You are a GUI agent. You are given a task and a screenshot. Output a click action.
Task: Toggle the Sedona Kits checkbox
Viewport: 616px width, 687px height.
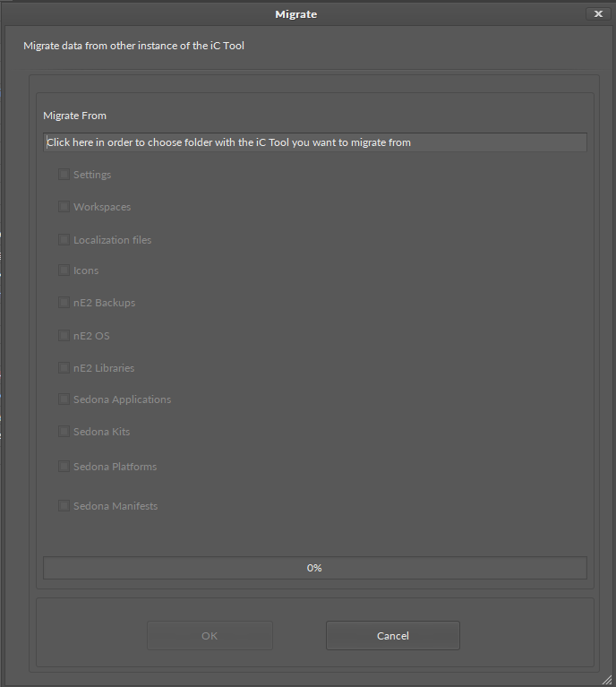[64, 432]
